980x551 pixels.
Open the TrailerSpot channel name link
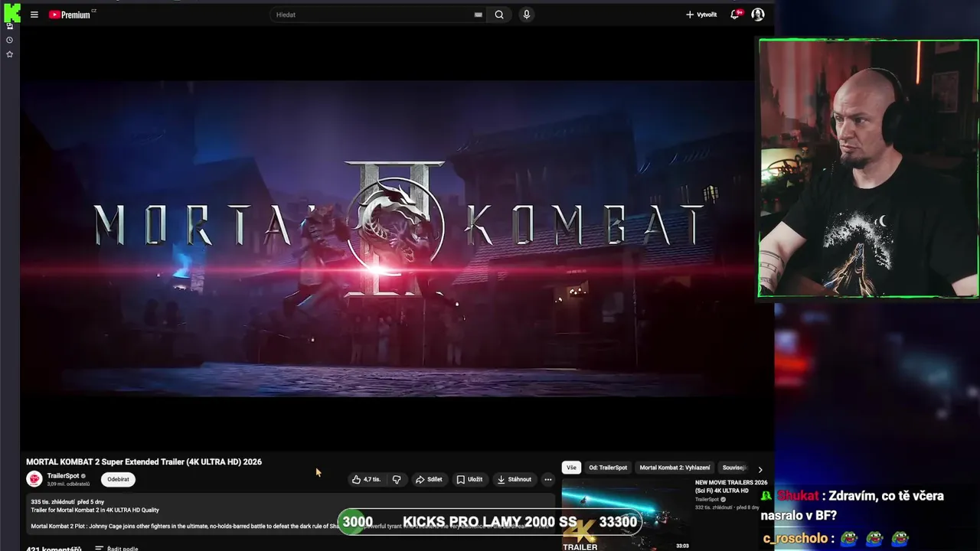[63, 476]
